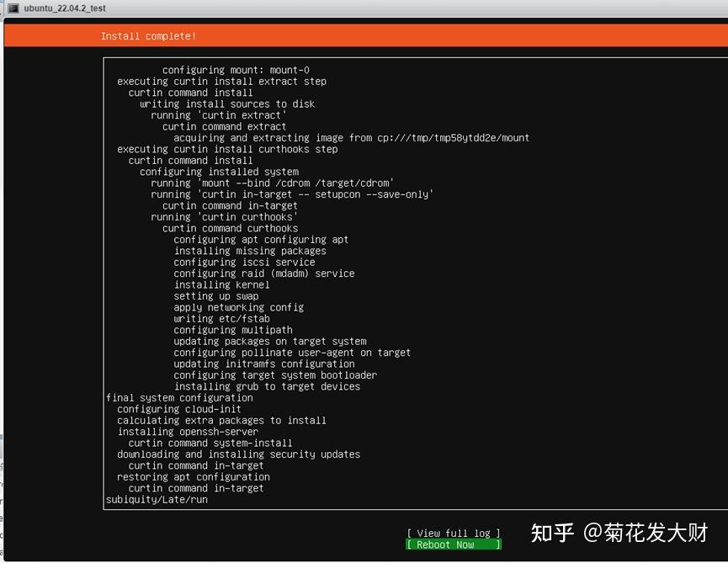Select line running 'curtin curthooks'

coord(224,217)
